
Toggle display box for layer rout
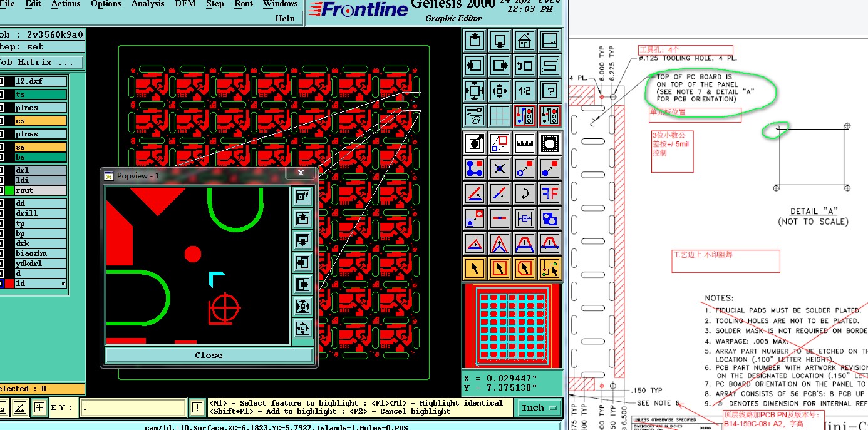pos(2,190)
